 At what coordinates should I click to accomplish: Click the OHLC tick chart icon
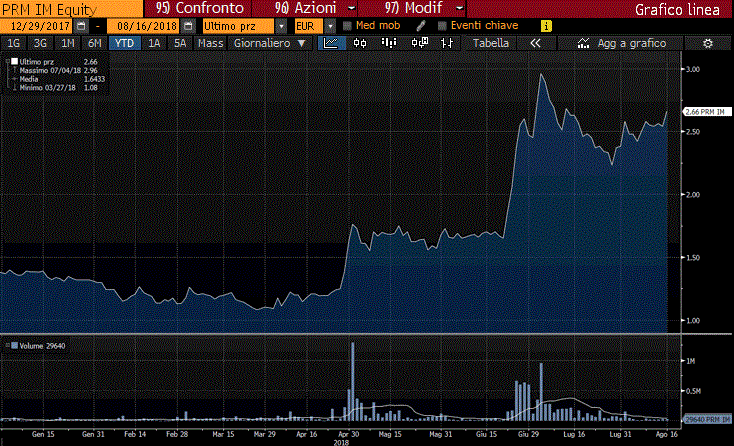447,43
